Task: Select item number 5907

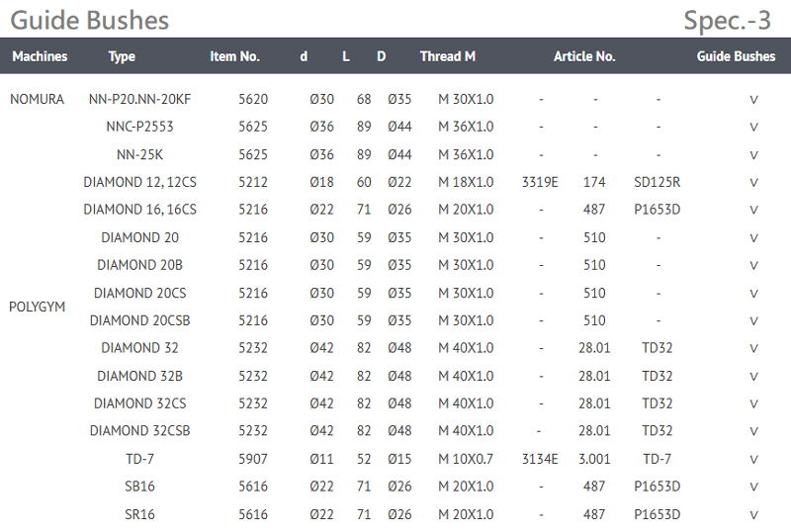Action: tap(253, 459)
